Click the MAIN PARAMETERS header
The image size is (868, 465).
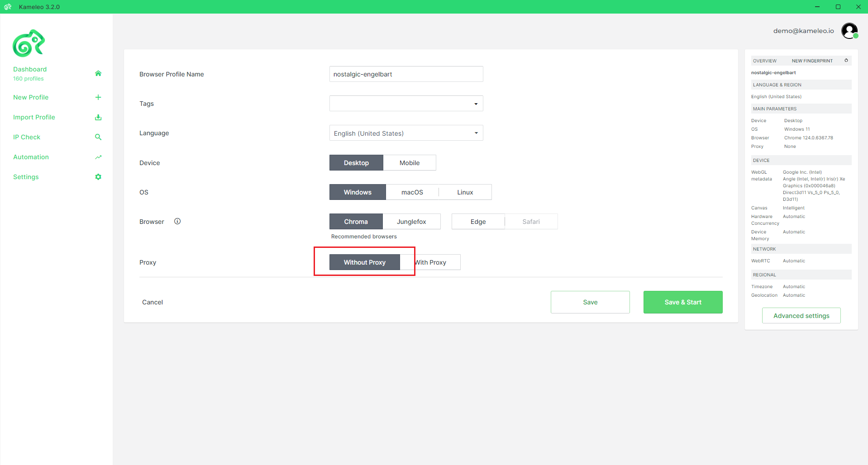coord(801,109)
